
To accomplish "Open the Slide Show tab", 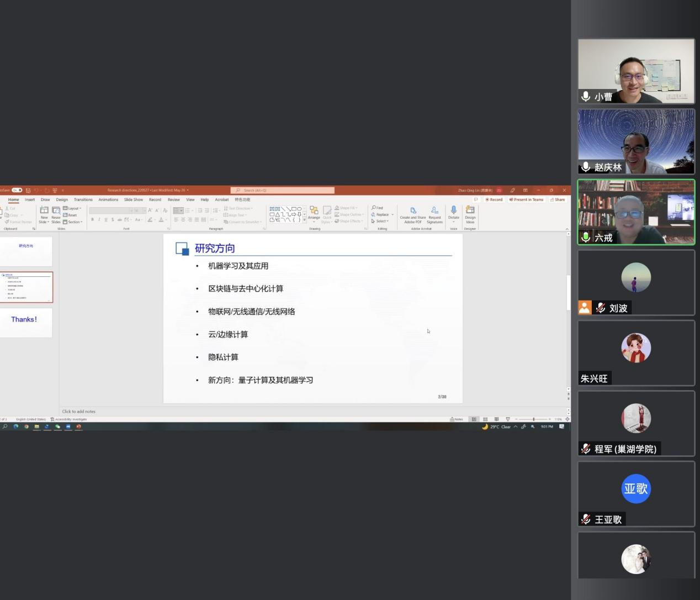I will [133, 200].
